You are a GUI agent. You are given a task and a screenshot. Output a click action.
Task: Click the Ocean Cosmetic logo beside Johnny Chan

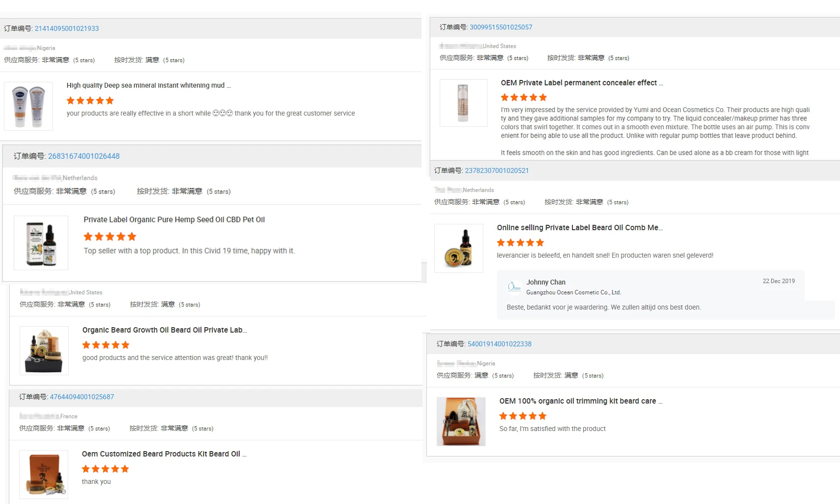[x=514, y=287]
